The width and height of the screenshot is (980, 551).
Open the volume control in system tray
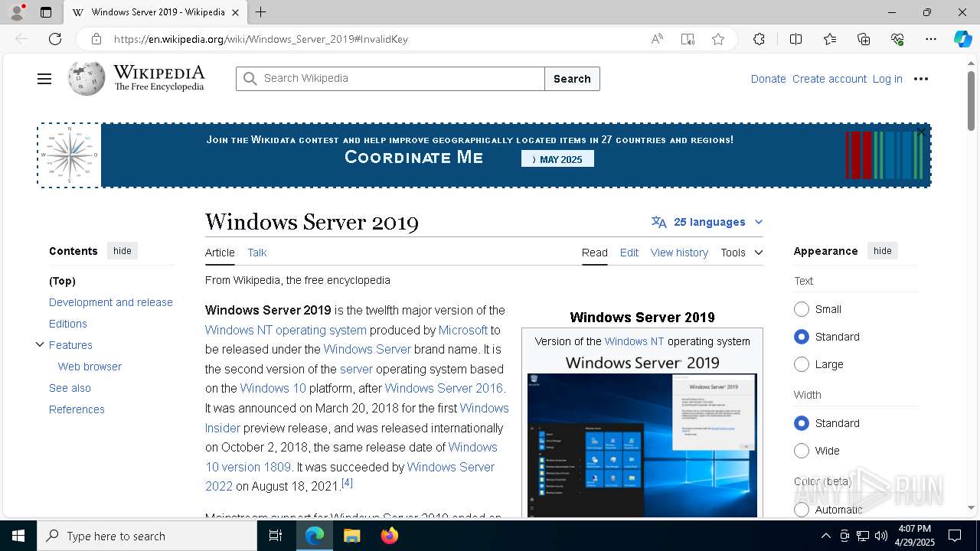click(880, 536)
